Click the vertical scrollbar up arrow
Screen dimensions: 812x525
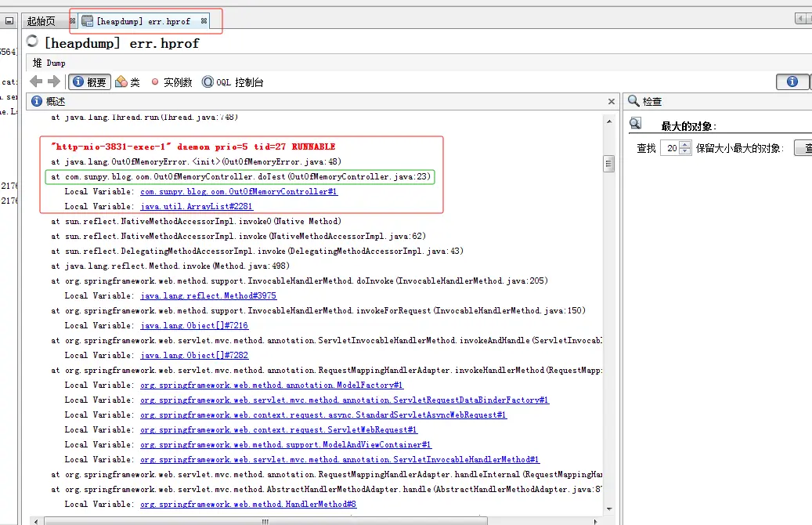click(609, 121)
